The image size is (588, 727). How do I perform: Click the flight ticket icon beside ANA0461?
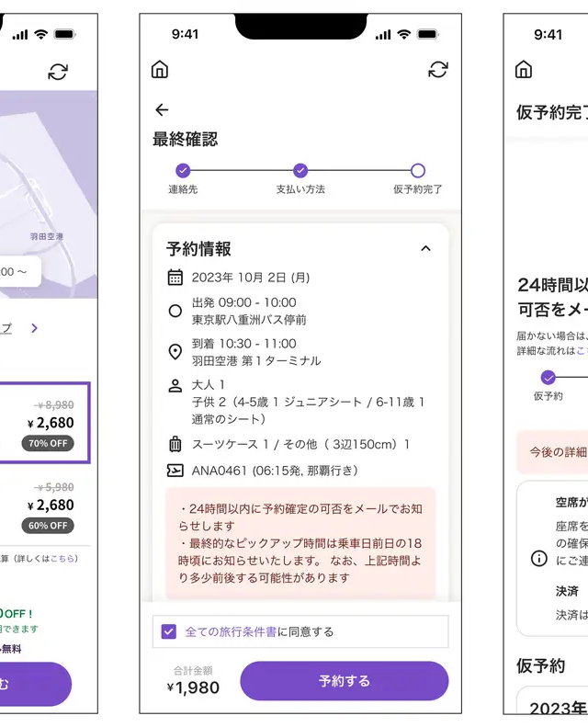point(175,471)
